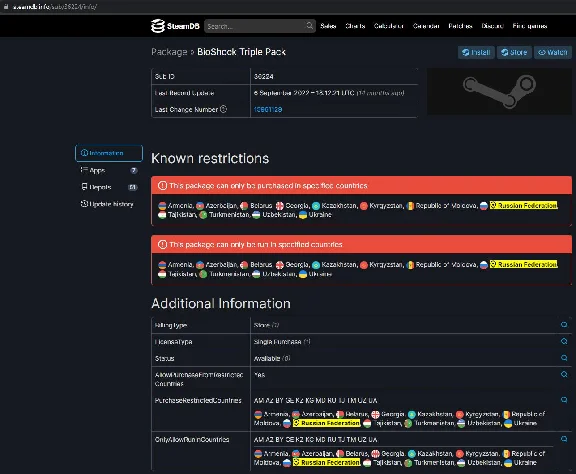Screen dimensions: 576x474
Task: Click the Sub ID value 36224
Action: pos(263,76)
